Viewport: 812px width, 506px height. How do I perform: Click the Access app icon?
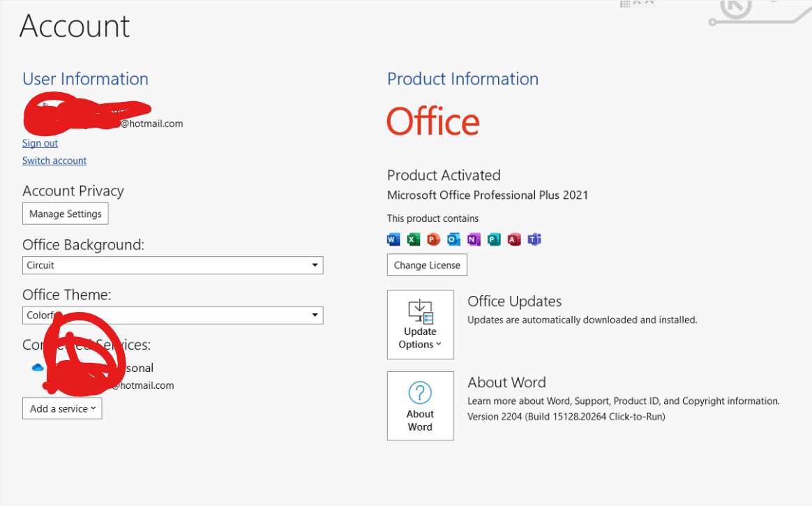tap(514, 239)
